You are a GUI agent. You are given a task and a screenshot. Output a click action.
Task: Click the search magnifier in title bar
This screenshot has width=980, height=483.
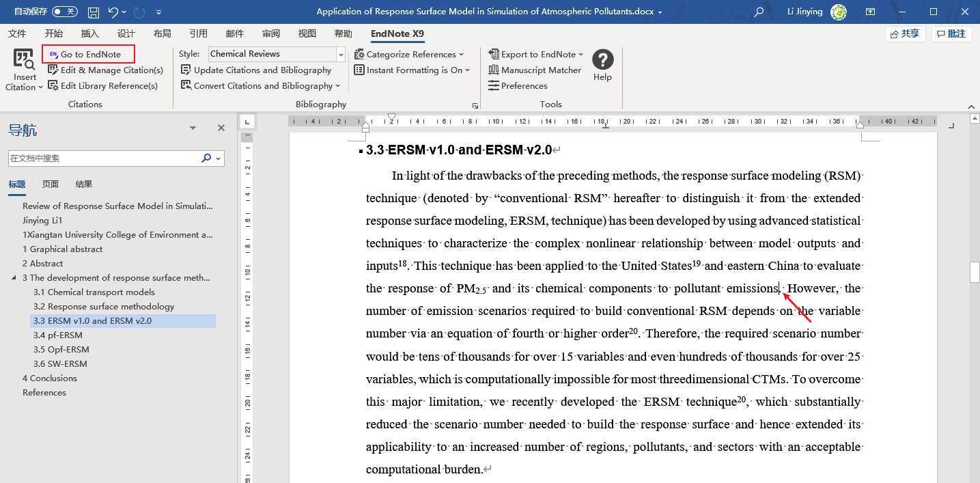point(759,12)
